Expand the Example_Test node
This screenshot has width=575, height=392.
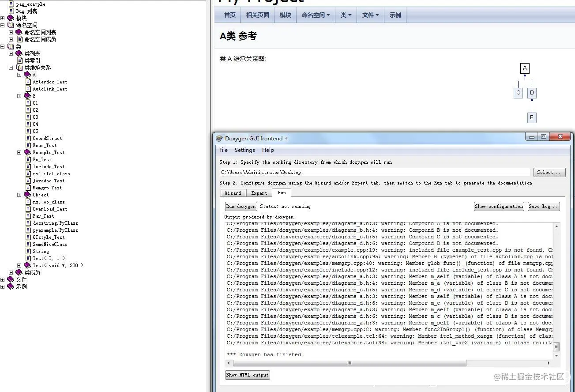[19, 152]
